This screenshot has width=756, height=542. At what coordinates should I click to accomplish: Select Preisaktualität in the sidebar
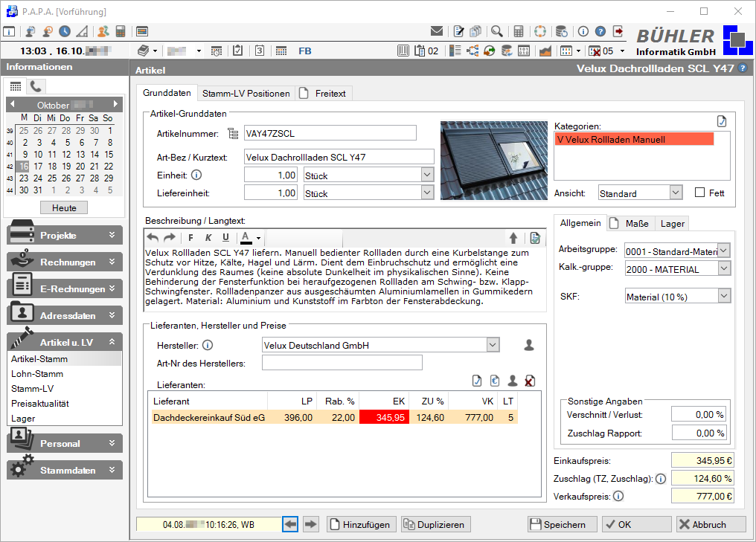click(40, 404)
